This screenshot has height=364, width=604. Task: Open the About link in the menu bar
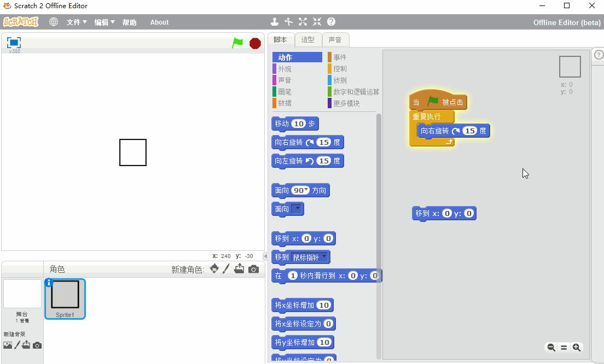coord(159,22)
